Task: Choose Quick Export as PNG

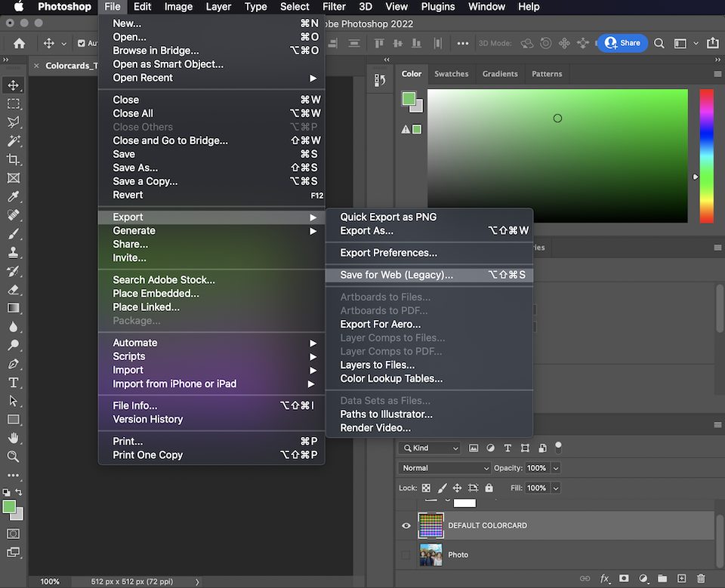Action: (x=430, y=217)
